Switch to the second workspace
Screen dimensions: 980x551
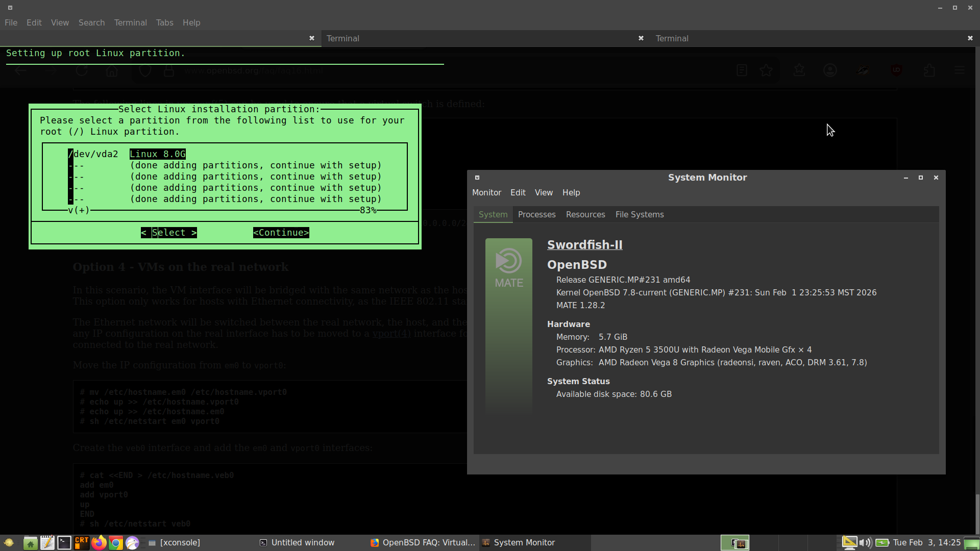(x=764, y=542)
